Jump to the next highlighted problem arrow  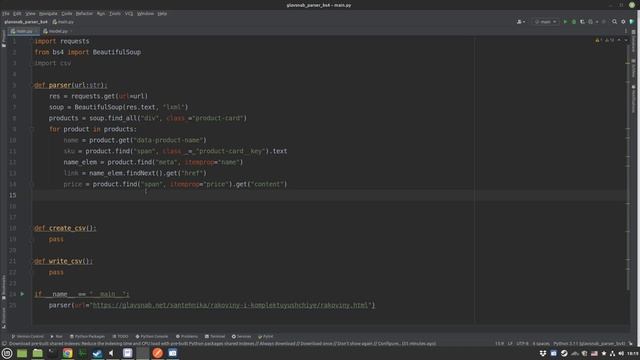(626, 40)
